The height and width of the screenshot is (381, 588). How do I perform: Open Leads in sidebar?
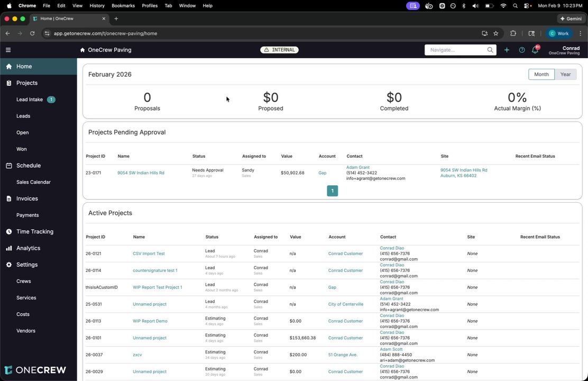(23, 116)
